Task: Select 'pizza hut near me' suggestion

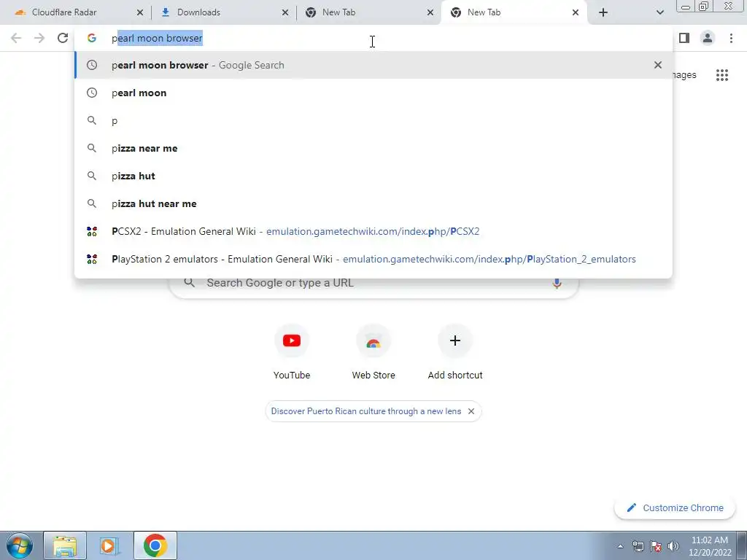Action: (x=373, y=203)
